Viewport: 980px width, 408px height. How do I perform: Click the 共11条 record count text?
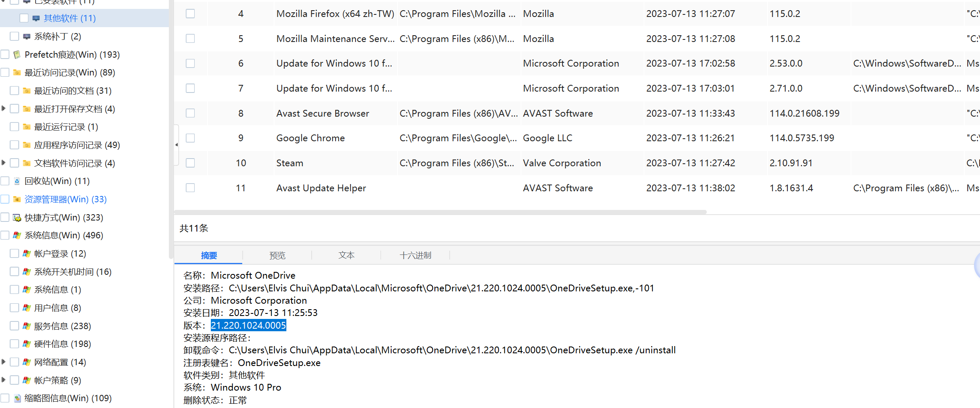(194, 228)
